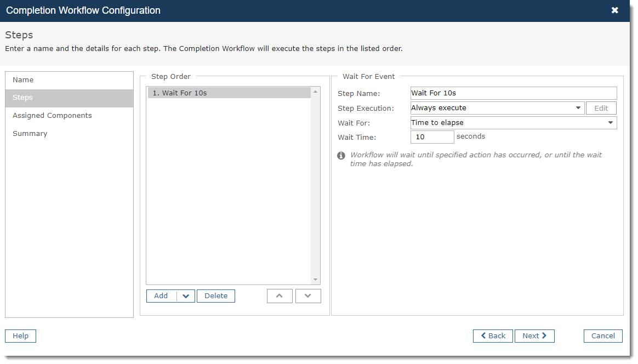Select step '1. Wait For 10s'
The width and height of the screenshot is (638, 364).
pyautogui.click(x=229, y=93)
